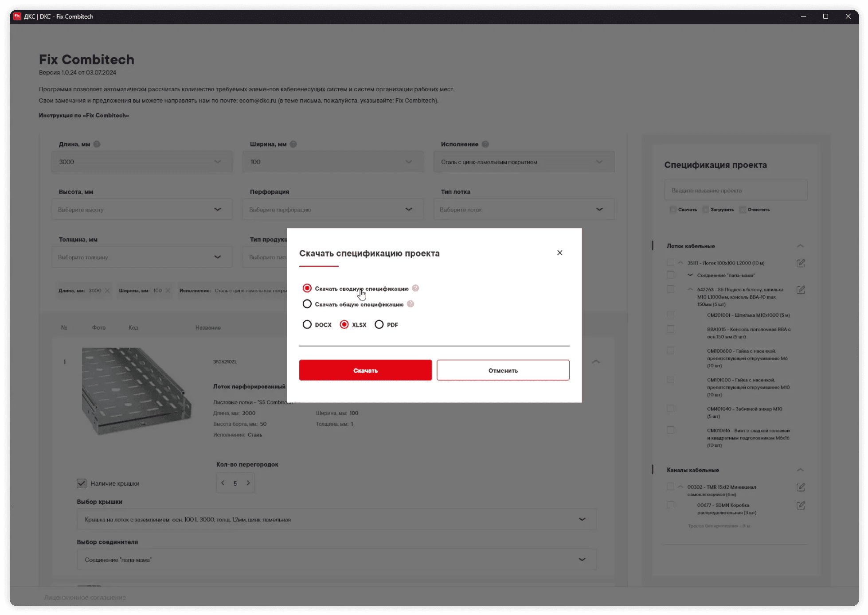Image resolution: width=868 pixels, height=615 pixels.
Task: Choose the PDF format radio button
Action: pyautogui.click(x=379, y=324)
